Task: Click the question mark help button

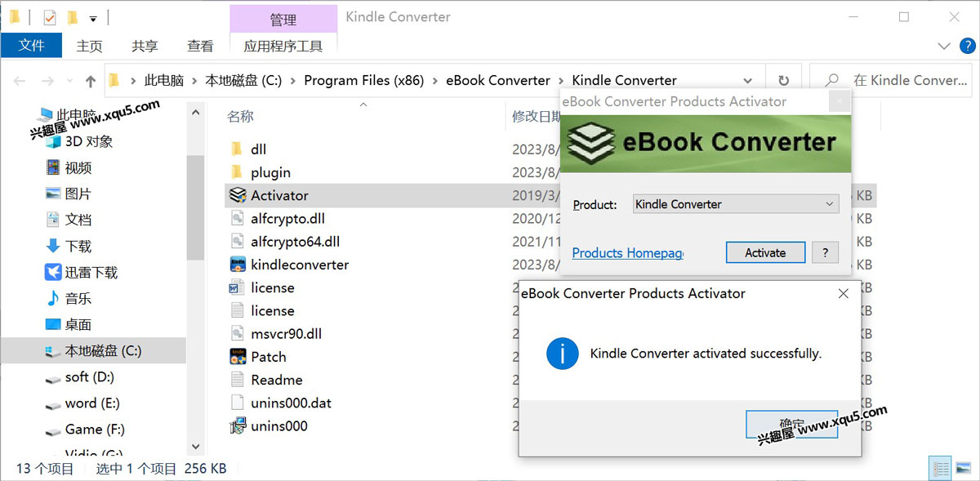Action: pyautogui.click(x=825, y=253)
